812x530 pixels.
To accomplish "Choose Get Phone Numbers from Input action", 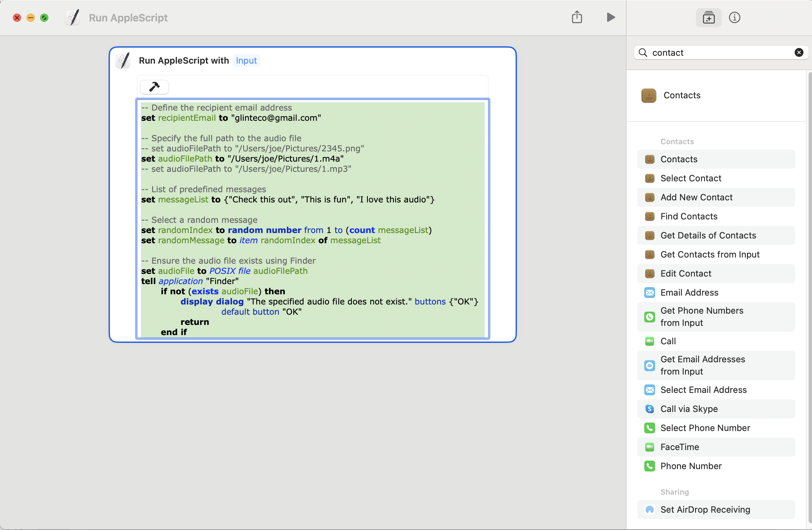I will point(716,317).
